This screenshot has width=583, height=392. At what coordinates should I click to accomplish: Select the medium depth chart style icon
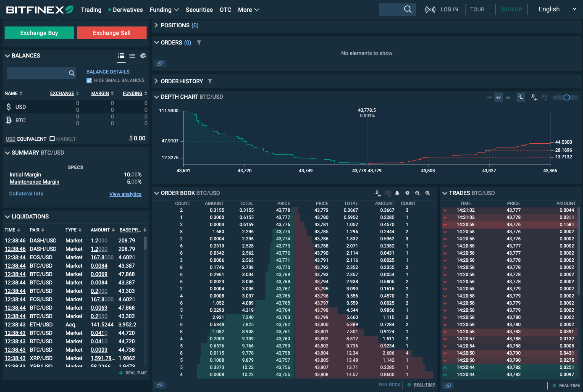499,97
